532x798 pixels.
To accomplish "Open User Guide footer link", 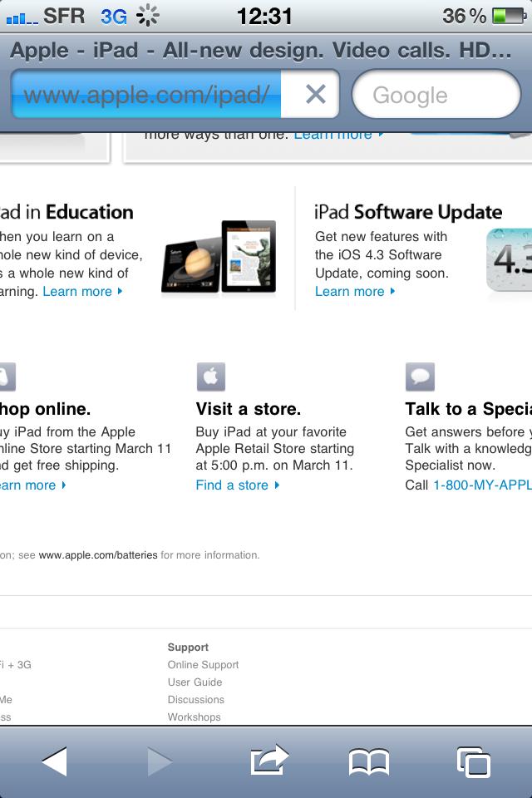I will pos(195,682).
